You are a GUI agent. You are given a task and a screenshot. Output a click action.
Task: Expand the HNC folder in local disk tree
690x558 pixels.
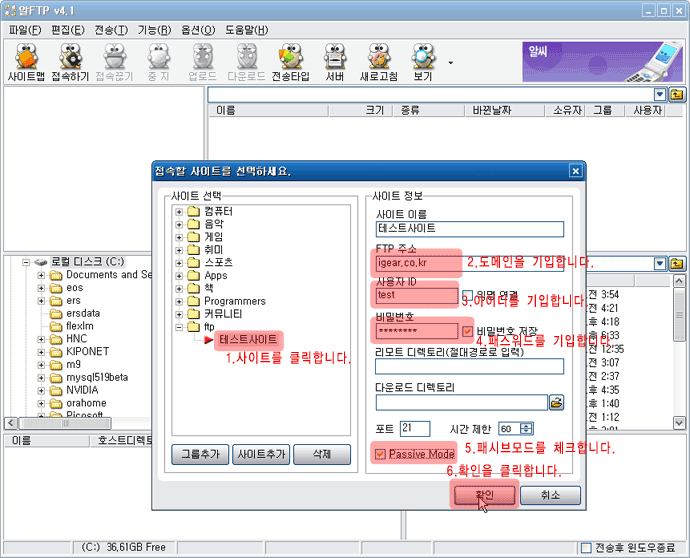(x=41, y=339)
